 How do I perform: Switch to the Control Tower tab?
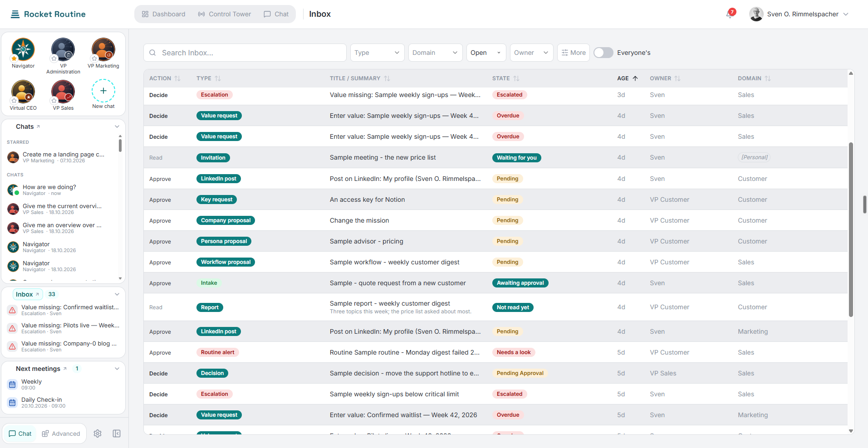[x=225, y=14]
